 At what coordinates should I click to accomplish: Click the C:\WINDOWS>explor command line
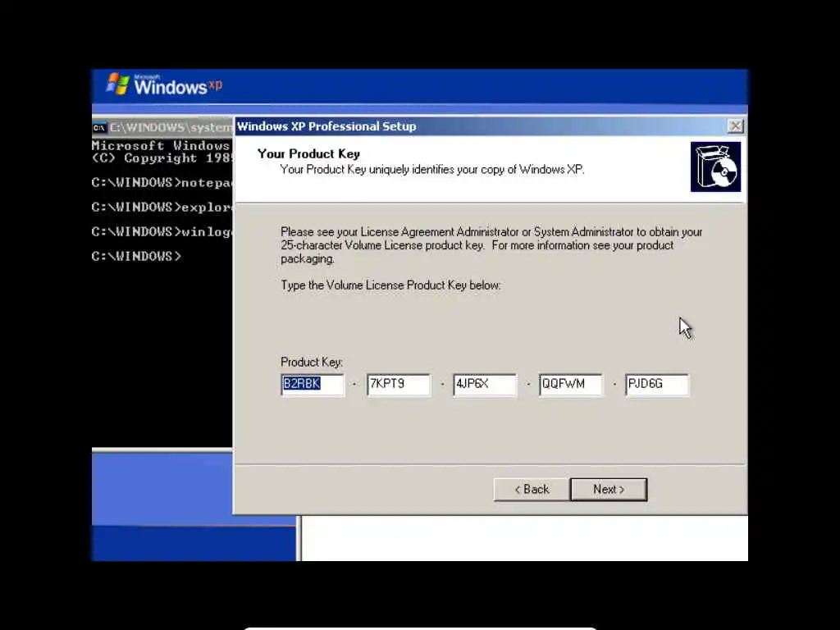(x=162, y=207)
